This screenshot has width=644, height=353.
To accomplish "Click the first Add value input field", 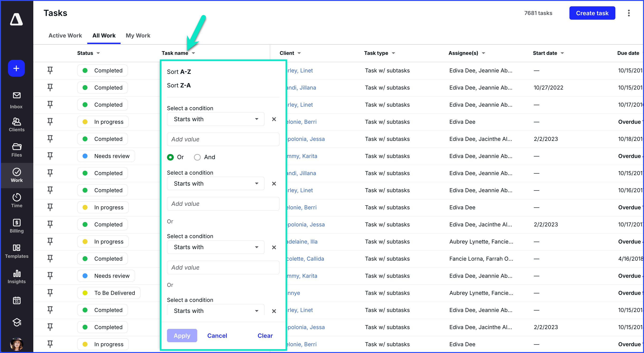I will (223, 139).
